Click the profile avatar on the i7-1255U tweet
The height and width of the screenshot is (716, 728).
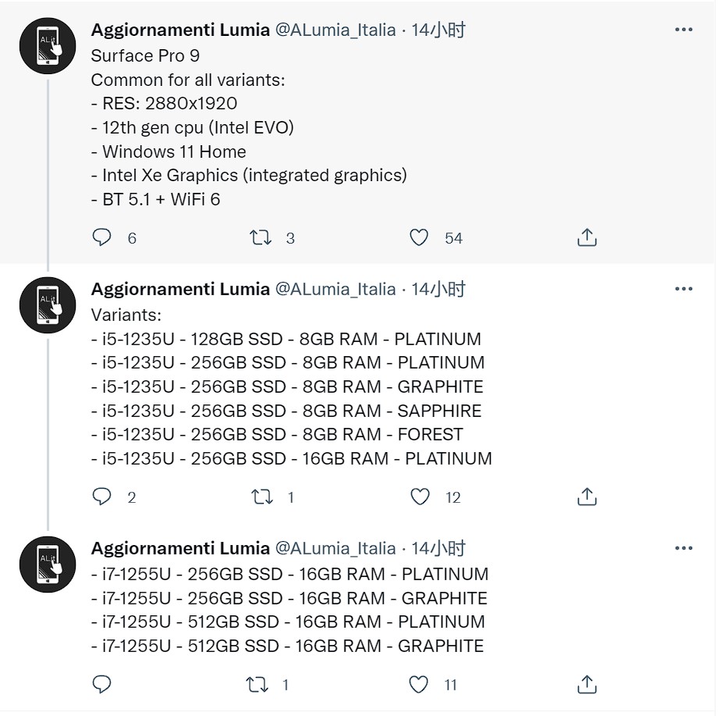(48, 565)
